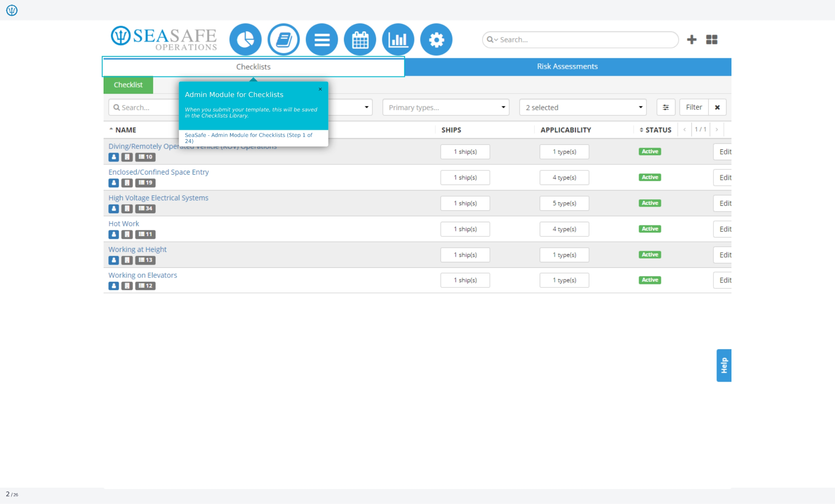Click 4 type(s) for Hot Work row

(x=564, y=229)
